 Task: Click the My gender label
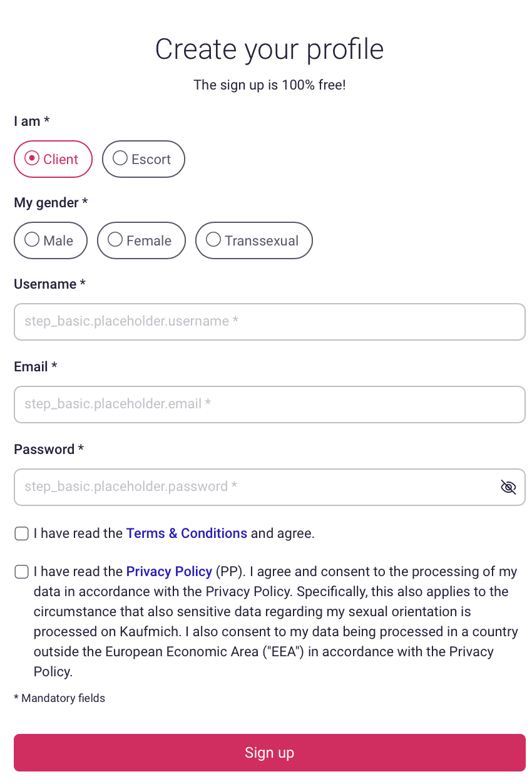[x=51, y=203]
